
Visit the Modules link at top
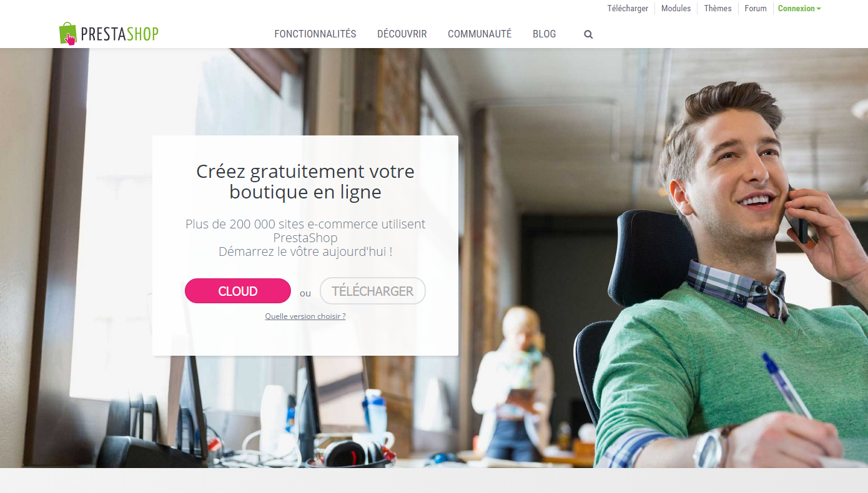click(x=676, y=9)
